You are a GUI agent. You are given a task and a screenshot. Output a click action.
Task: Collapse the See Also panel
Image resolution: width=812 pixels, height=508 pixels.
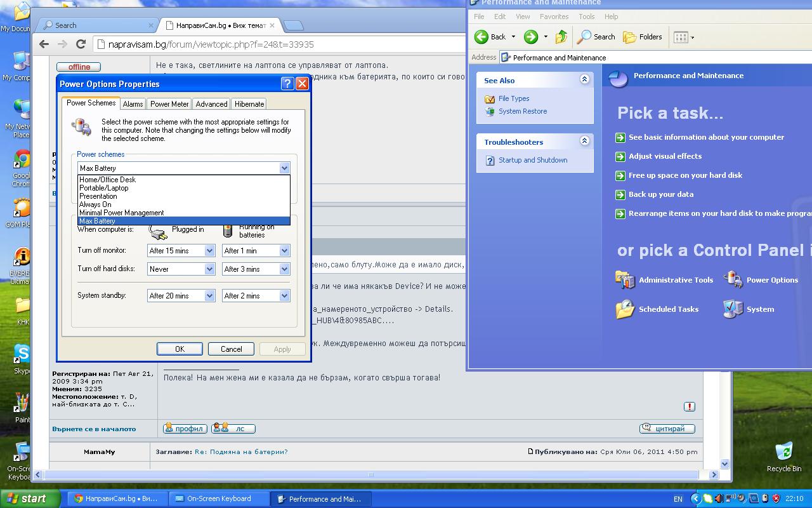point(584,79)
